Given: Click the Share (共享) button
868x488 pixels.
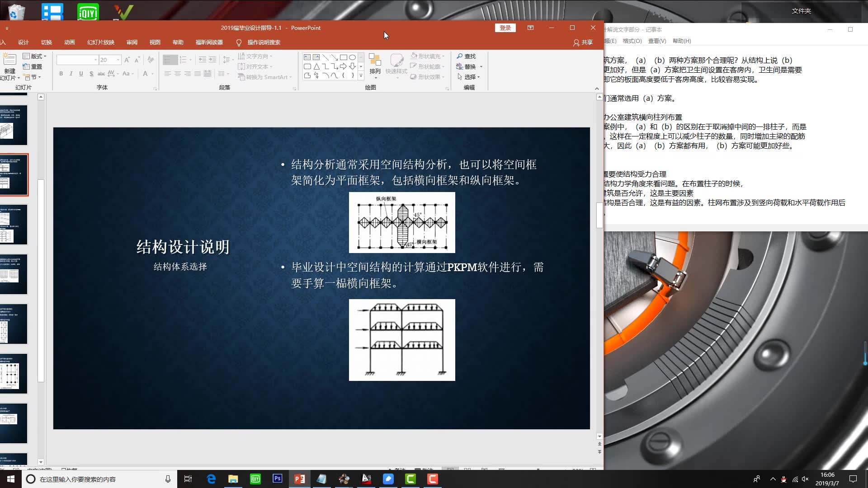Looking at the screenshot, I should click(x=583, y=42).
